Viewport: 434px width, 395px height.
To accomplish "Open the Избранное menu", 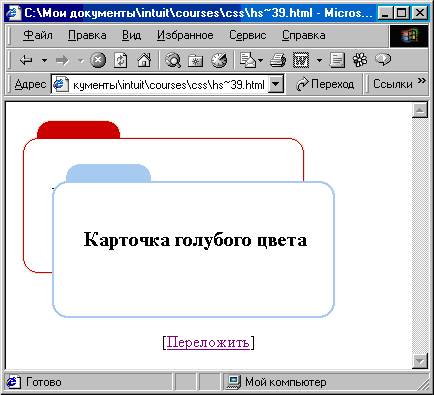I will pos(185,35).
